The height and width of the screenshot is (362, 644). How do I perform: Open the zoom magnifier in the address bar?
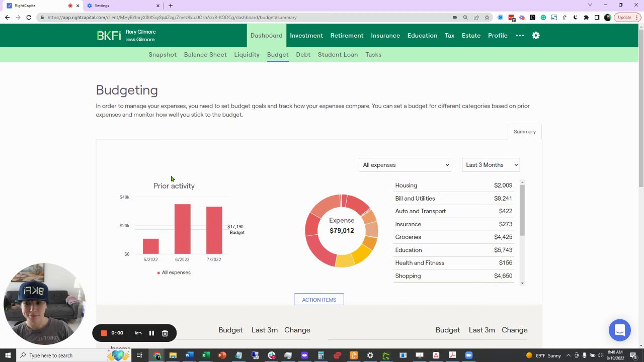point(465,17)
